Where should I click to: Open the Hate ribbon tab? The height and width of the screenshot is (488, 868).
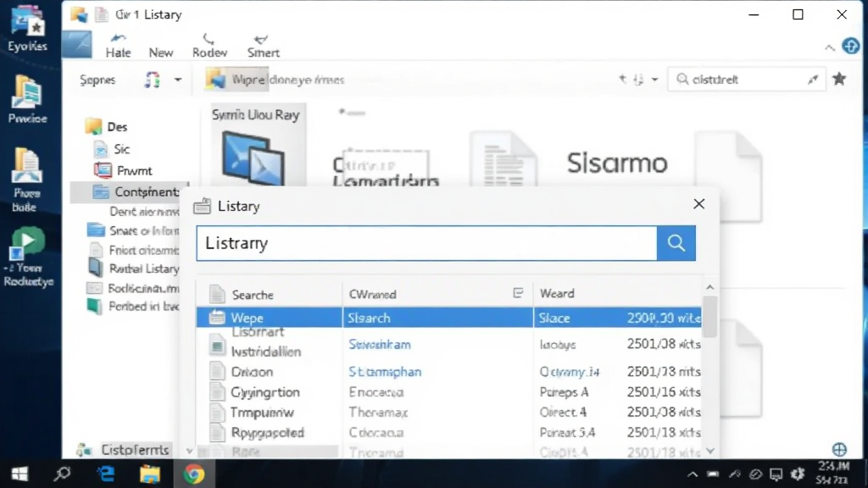pos(118,46)
